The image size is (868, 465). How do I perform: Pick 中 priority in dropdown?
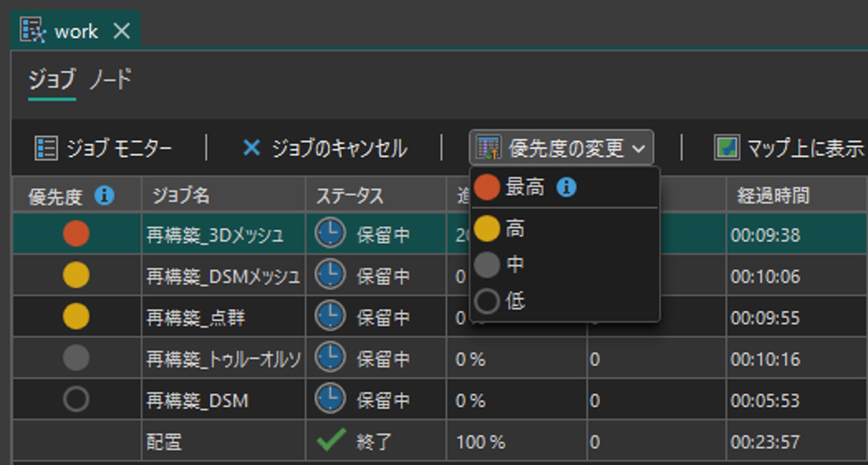pos(515,265)
